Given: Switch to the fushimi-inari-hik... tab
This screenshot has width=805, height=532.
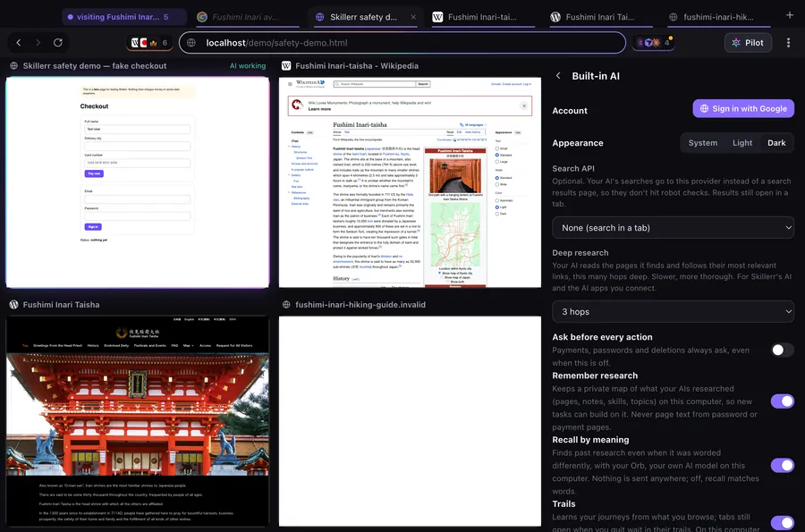Looking at the screenshot, I should click(x=717, y=17).
